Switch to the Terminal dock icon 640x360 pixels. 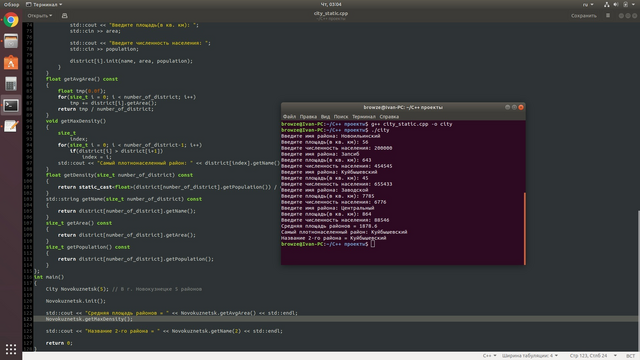(11, 105)
